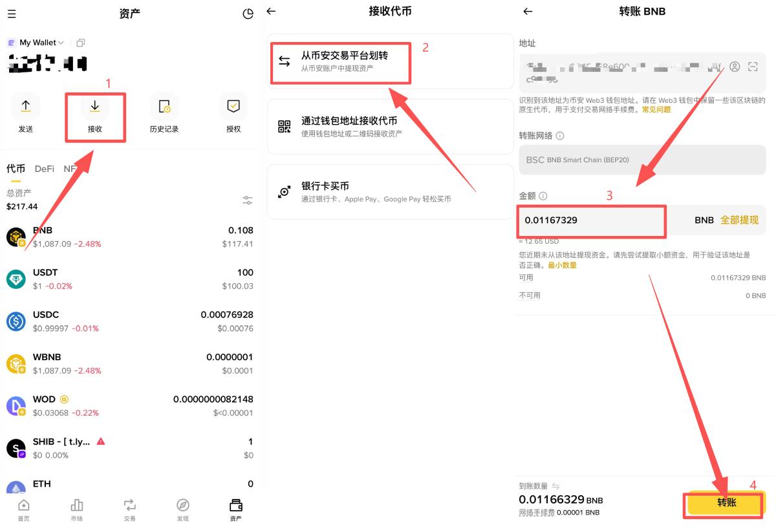Screen dimensions: 776x532
Task: Select the 发送 send icon
Action: tap(25, 105)
